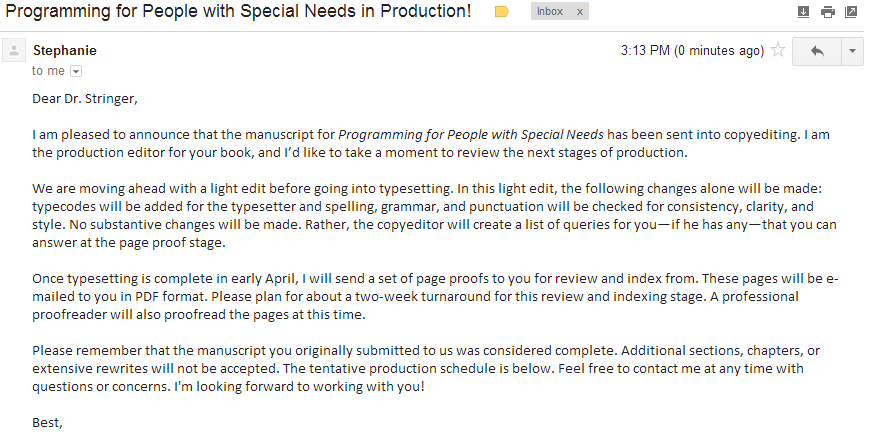Image resolution: width=881 pixels, height=439 pixels.
Task: Show details dropdown next to 'to me'
Action: pyautogui.click(x=76, y=71)
